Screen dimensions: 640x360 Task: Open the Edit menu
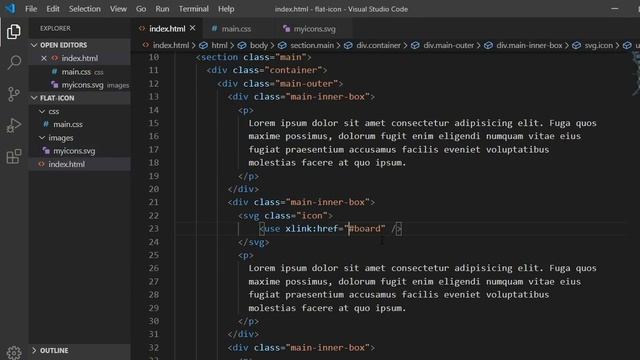pyautogui.click(x=53, y=9)
